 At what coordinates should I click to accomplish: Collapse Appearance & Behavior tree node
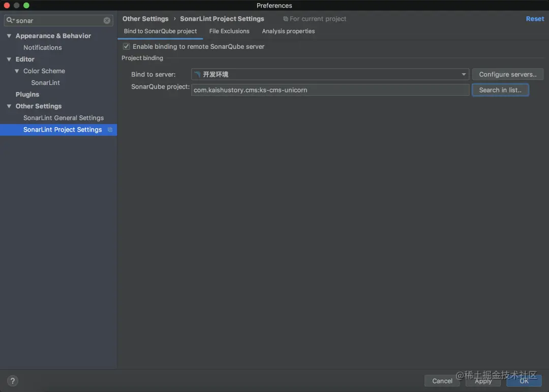[9, 36]
